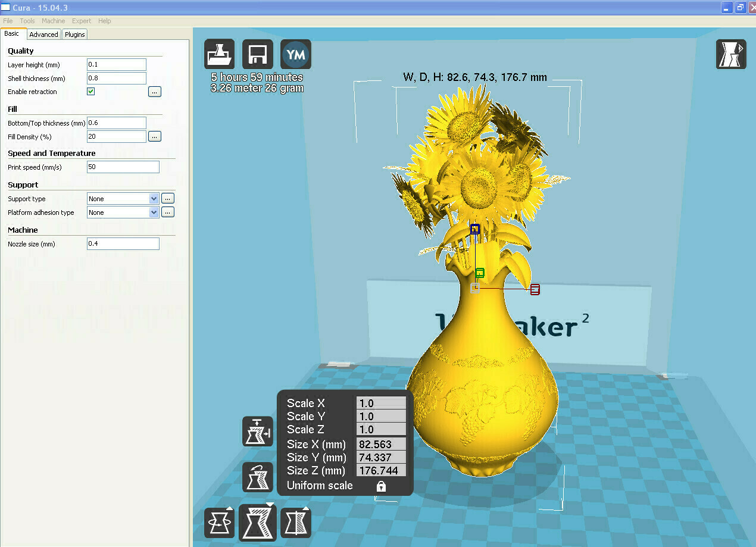This screenshot has height=547, width=756.
Task: Click the green Y-axis scale handle
Action: [480, 273]
